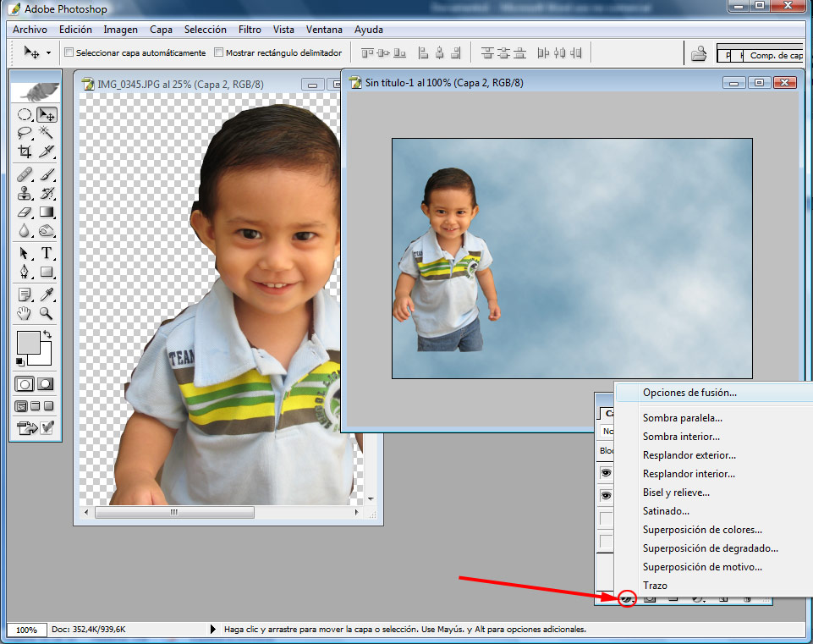Image resolution: width=813 pixels, height=644 pixels.
Task: Align left edges in options bar
Action: pyautogui.click(x=423, y=52)
